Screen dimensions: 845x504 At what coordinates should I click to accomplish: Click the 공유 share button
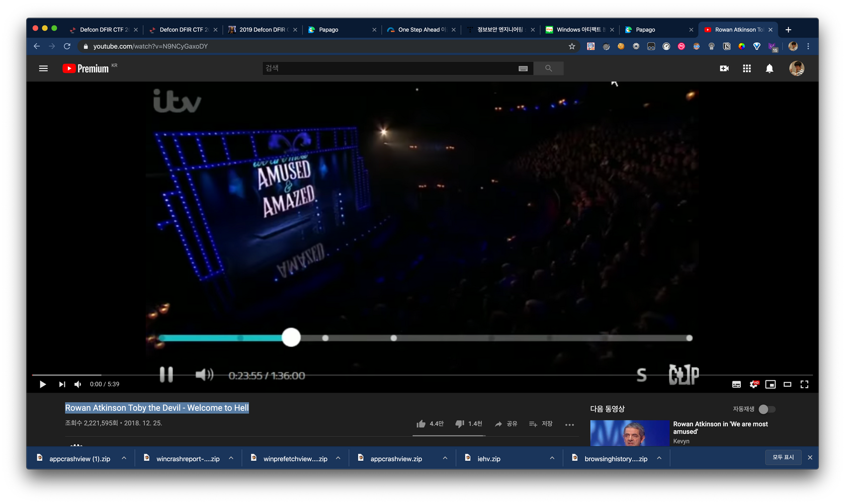click(505, 424)
